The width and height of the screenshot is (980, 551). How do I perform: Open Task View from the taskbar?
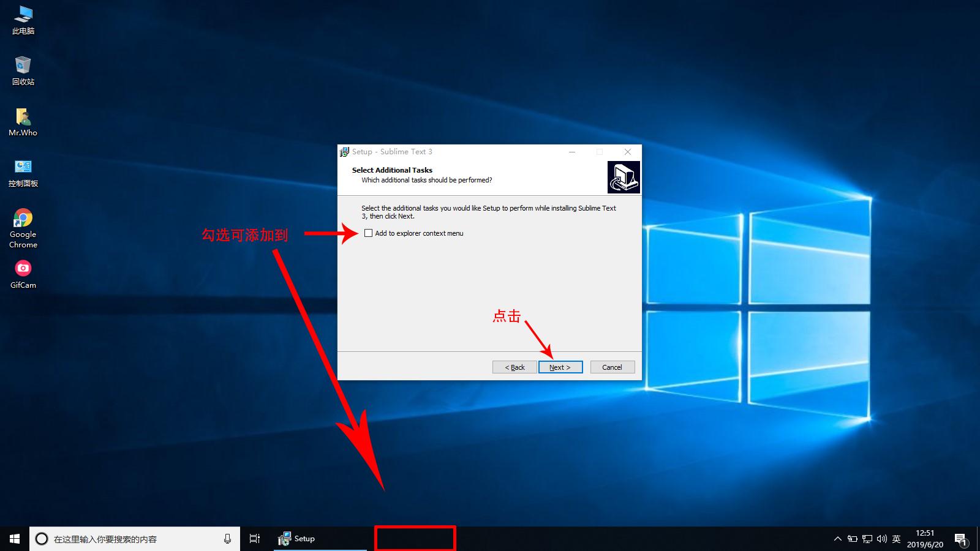tap(255, 539)
